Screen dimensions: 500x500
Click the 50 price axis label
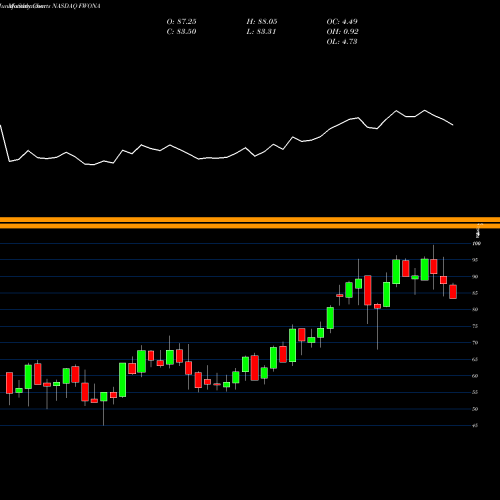coord(476,409)
